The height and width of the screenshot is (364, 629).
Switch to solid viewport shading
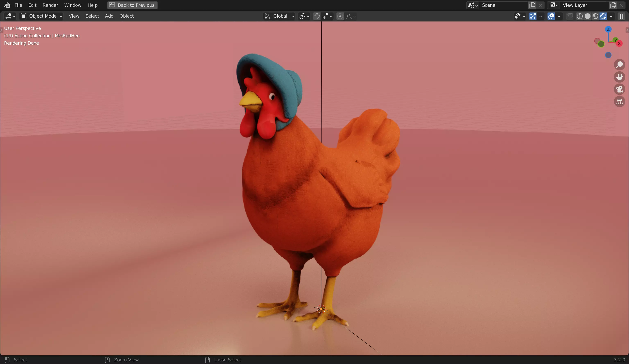coord(588,16)
